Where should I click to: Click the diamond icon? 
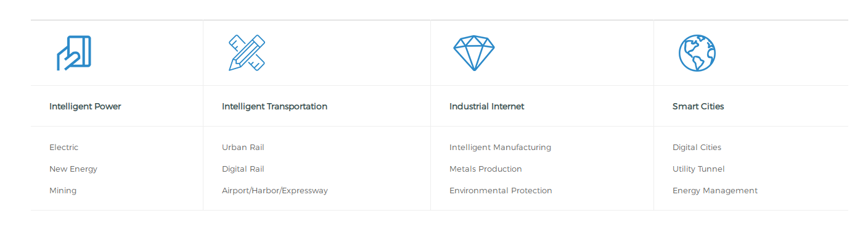pos(474,52)
